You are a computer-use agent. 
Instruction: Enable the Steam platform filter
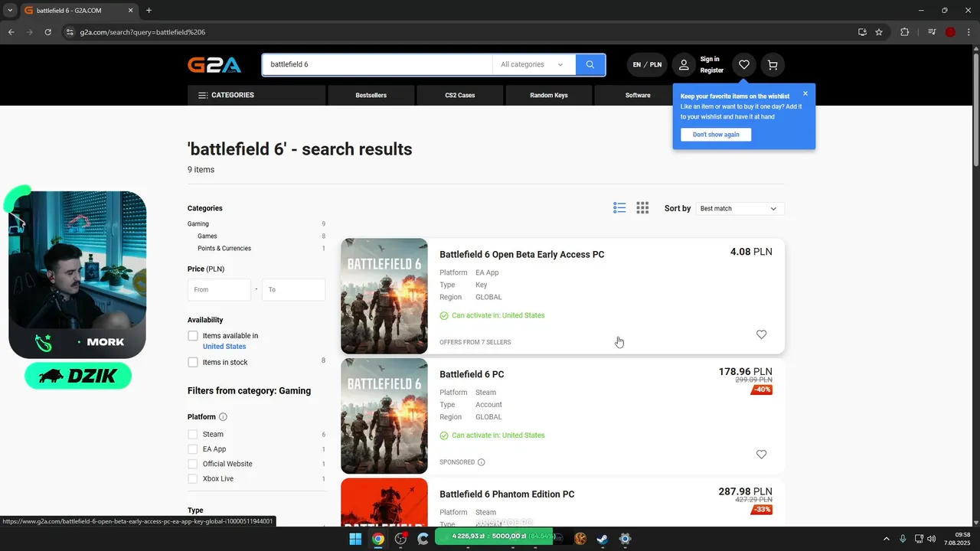193,435
